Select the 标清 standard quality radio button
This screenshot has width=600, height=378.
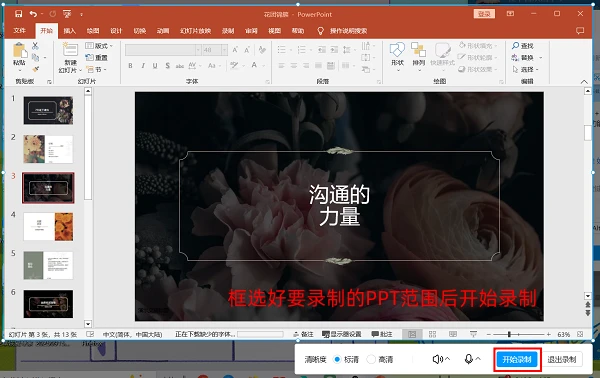coord(337,359)
